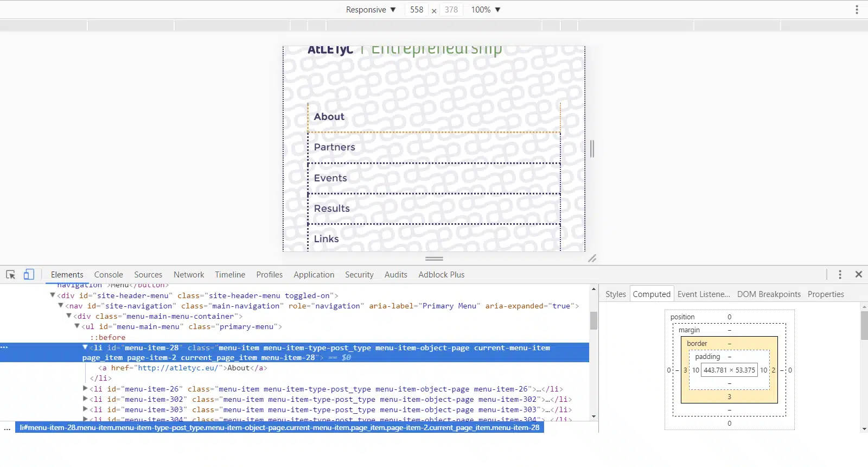Close the DevTools panel

coord(858,275)
